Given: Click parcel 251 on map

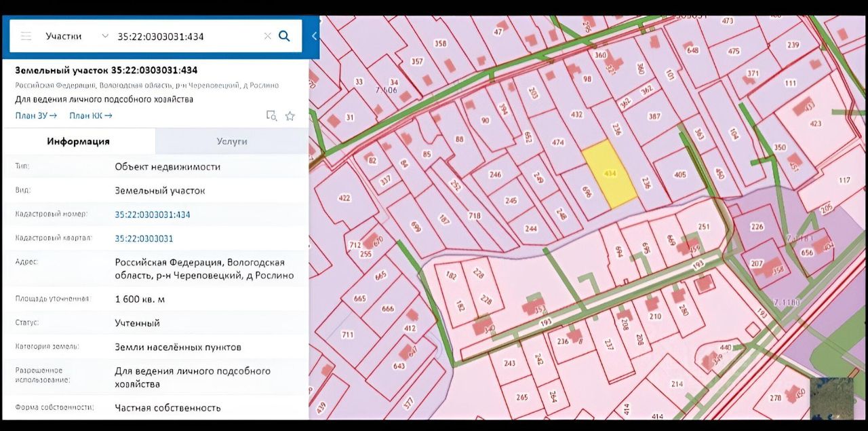Looking at the screenshot, I should [x=704, y=227].
